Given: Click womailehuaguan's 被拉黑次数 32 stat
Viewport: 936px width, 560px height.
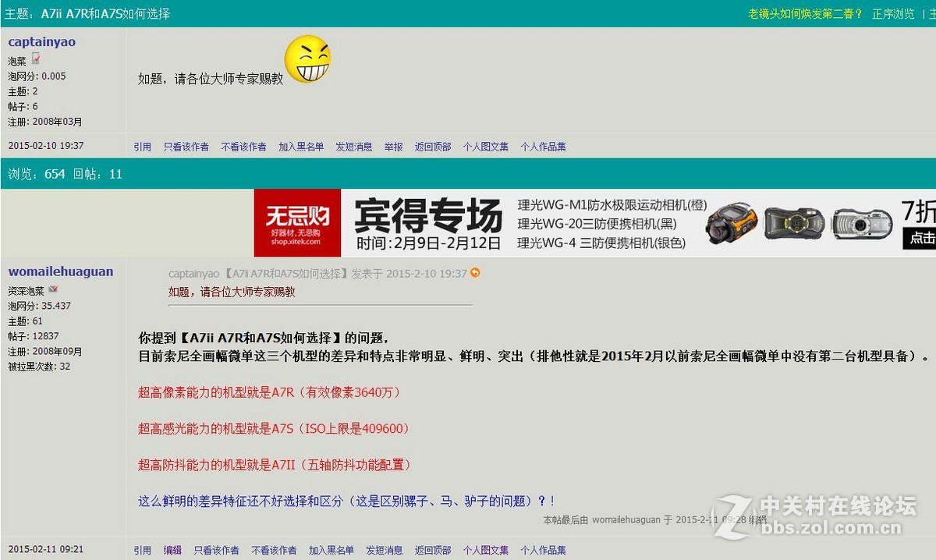Looking at the screenshot, I should point(39,367).
